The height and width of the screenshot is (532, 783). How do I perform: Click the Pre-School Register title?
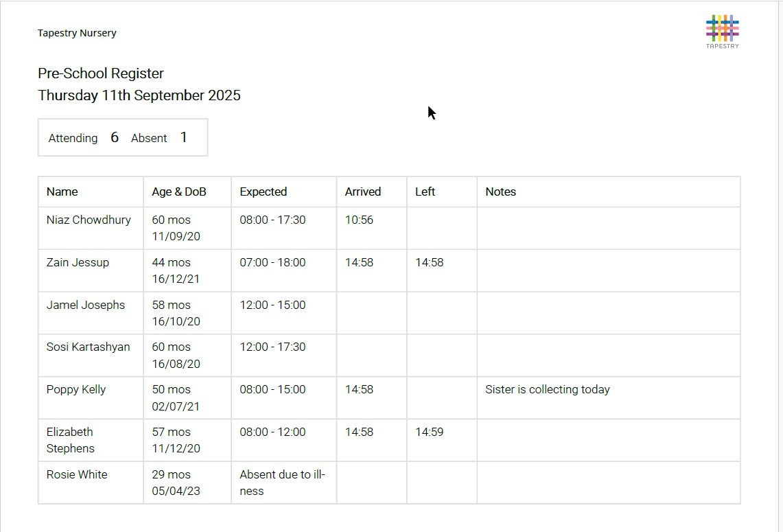click(101, 73)
